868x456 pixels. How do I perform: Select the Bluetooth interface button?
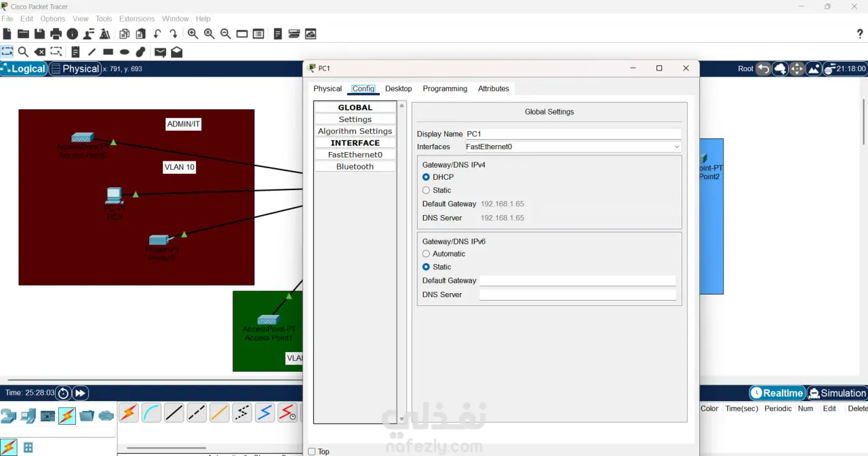coord(355,166)
